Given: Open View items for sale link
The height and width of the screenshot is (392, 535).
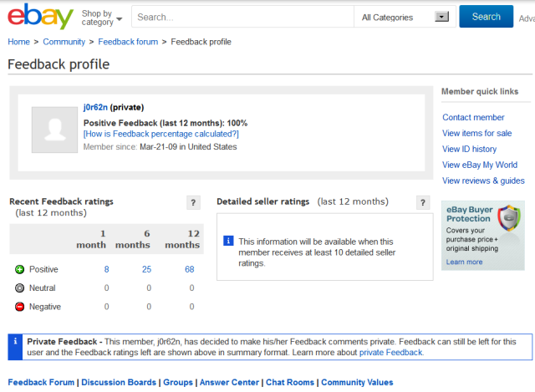Looking at the screenshot, I should 476,134.
